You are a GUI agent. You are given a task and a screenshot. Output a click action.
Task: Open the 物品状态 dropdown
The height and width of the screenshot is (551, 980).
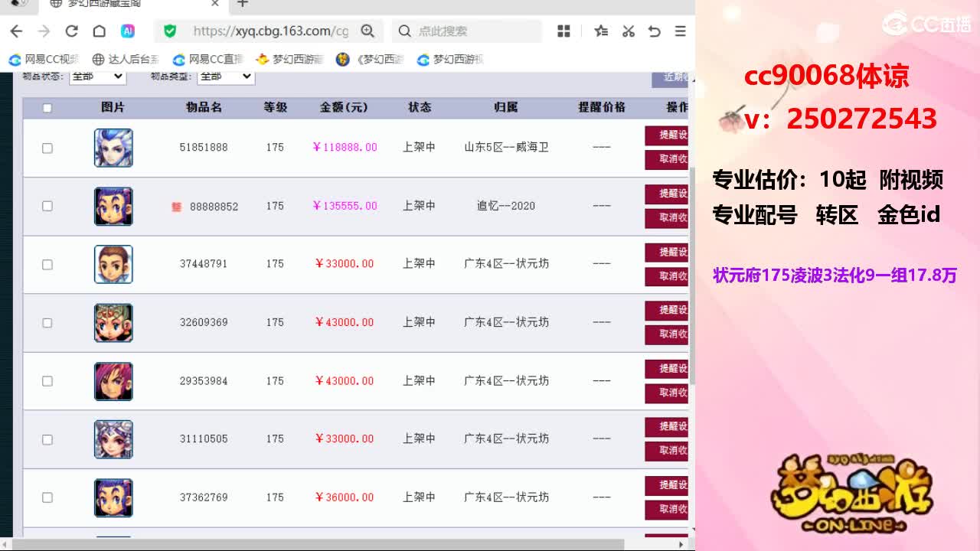97,76
